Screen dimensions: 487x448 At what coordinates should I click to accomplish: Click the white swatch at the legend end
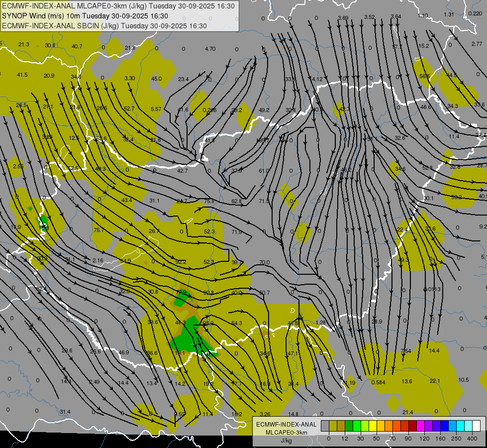click(x=477, y=426)
